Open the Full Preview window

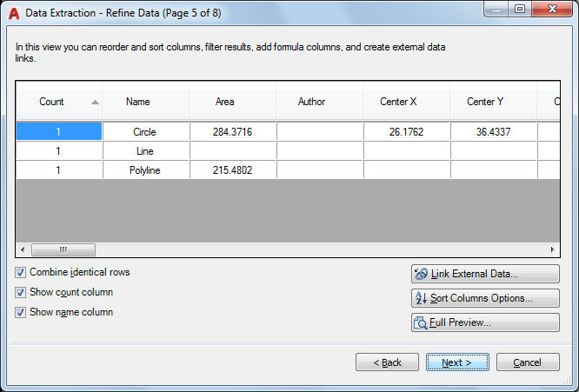485,322
